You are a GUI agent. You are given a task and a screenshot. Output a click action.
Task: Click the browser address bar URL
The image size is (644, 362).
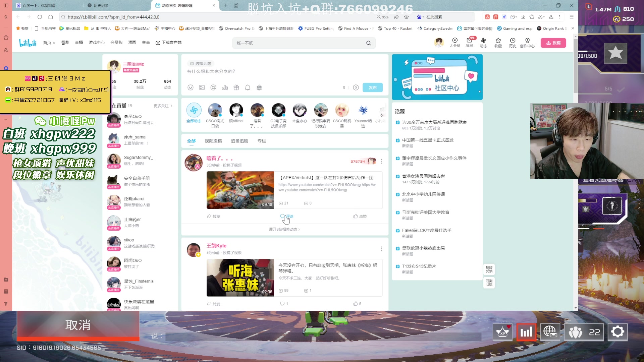(113, 17)
